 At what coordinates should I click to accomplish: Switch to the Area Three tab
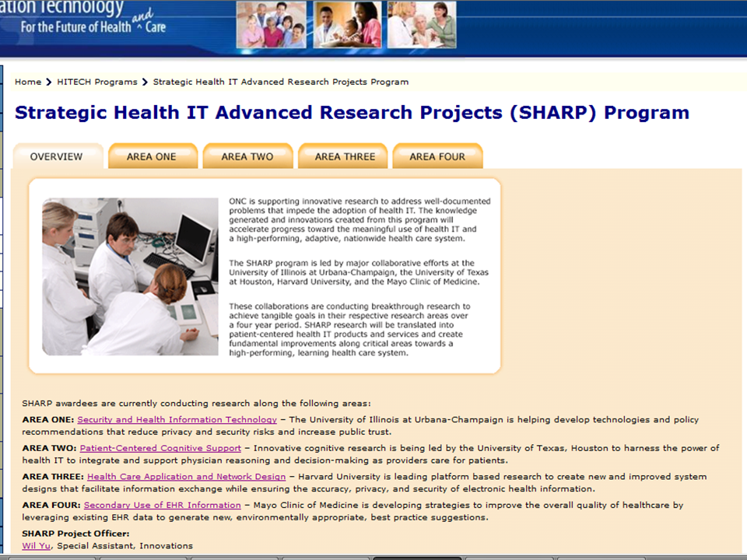click(x=342, y=156)
